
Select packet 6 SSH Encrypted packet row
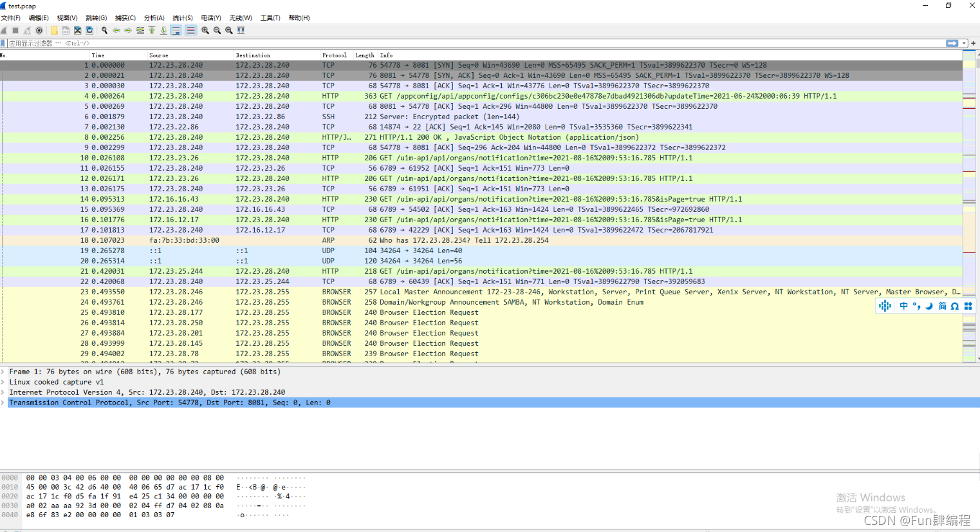point(481,117)
